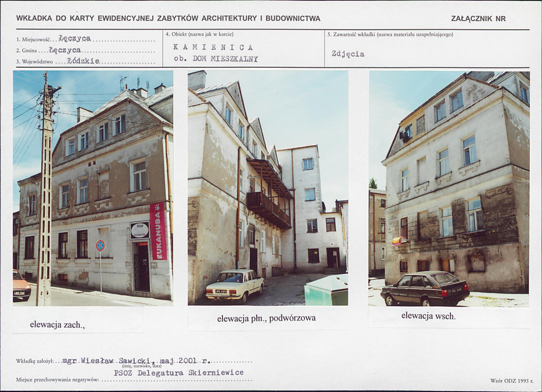Click the dark car in east elevation photo
This screenshot has height=392, width=542.
(x=425, y=288)
